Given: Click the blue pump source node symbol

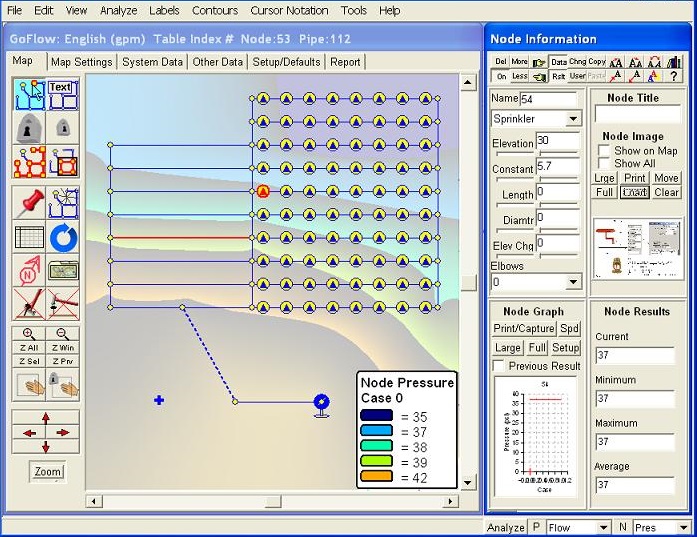Looking at the screenshot, I should coord(321,403).
